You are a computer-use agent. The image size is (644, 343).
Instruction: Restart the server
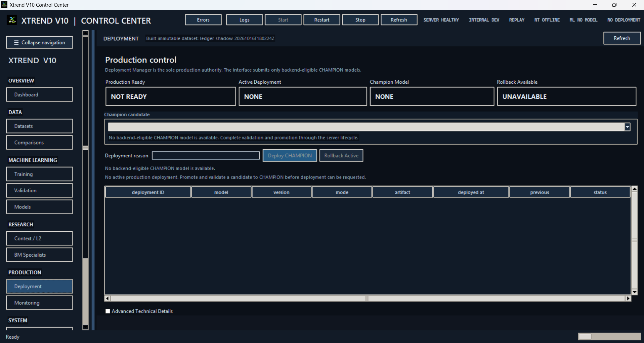(x=321, y=20)
